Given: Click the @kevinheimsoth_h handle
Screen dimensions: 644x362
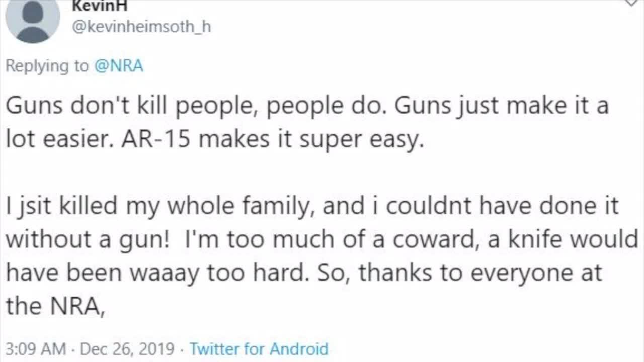Looking at the screenshot, I should (x=141, y=27).
